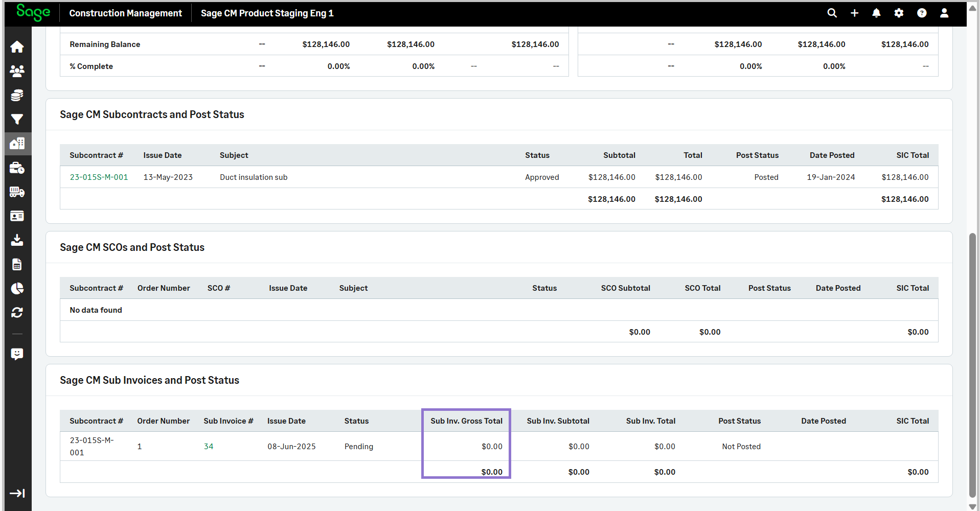
Task: Open the briefcase clock sidebar icon
Action: coord(17,168)
